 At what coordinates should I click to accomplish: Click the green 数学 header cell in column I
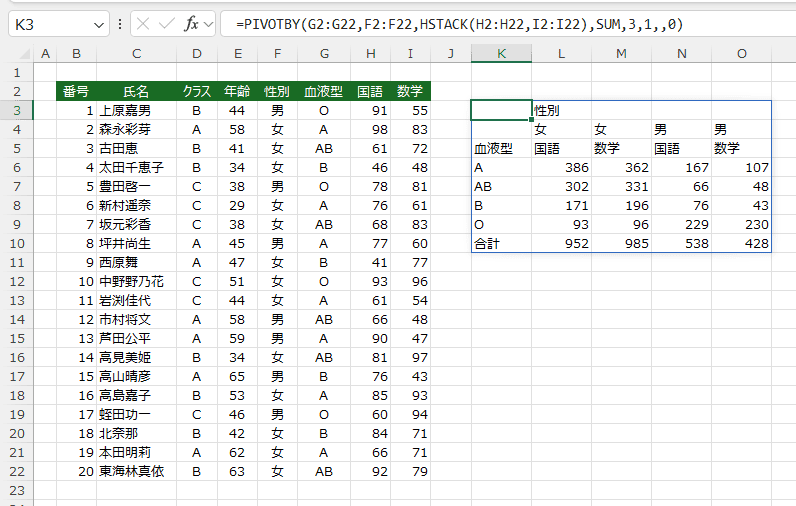tap(410, 91)
